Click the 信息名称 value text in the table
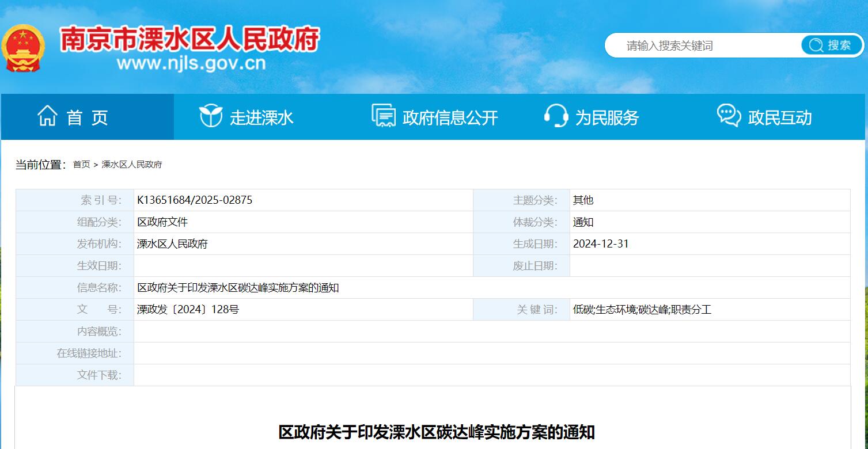This screenshot has width=868, height=449. (238, 288)
